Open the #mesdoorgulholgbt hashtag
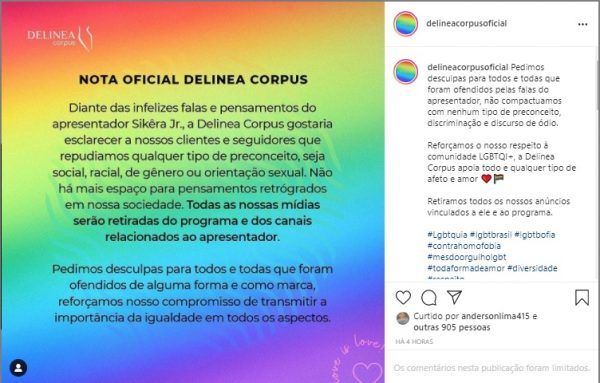The width and height of the screenshot is (600, 383). (466, 257)
